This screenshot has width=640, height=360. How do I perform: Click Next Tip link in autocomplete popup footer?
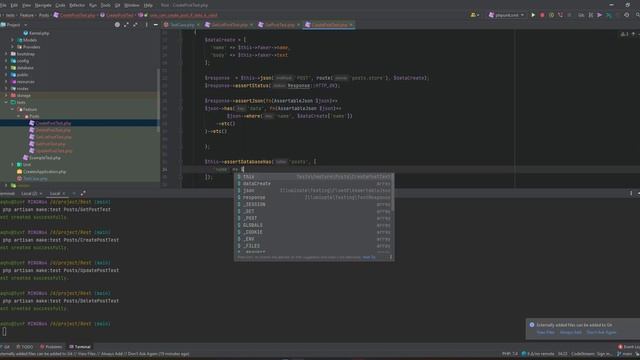click(x=369, y=257)
